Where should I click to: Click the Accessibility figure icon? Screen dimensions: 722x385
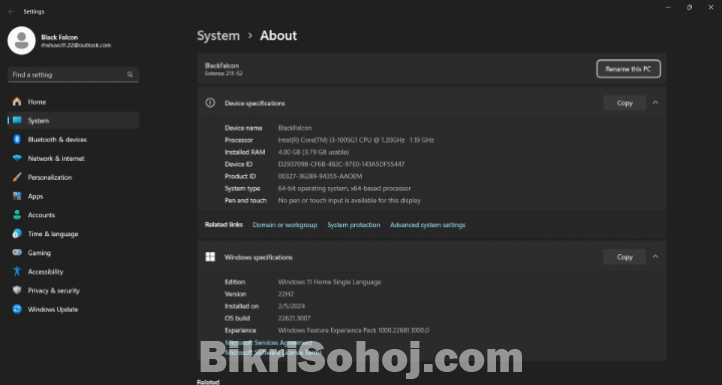tap(17, 272)
